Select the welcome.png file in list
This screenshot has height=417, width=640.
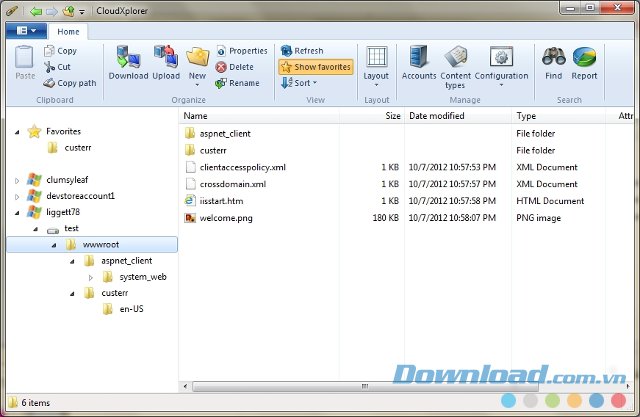(228, 217)
